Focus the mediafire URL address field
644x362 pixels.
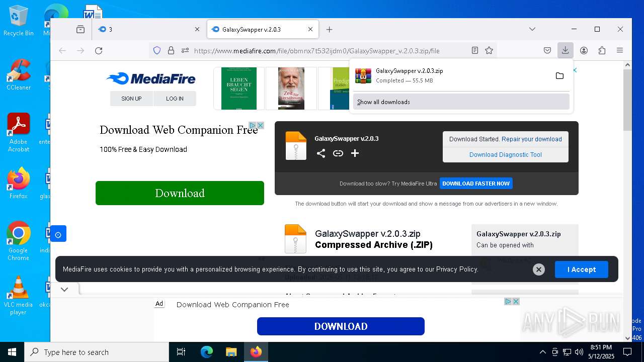(x=317, y=51)
